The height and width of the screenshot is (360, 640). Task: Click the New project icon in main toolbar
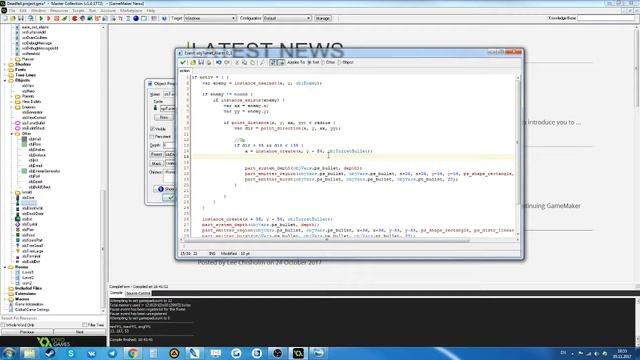point(5,18)
